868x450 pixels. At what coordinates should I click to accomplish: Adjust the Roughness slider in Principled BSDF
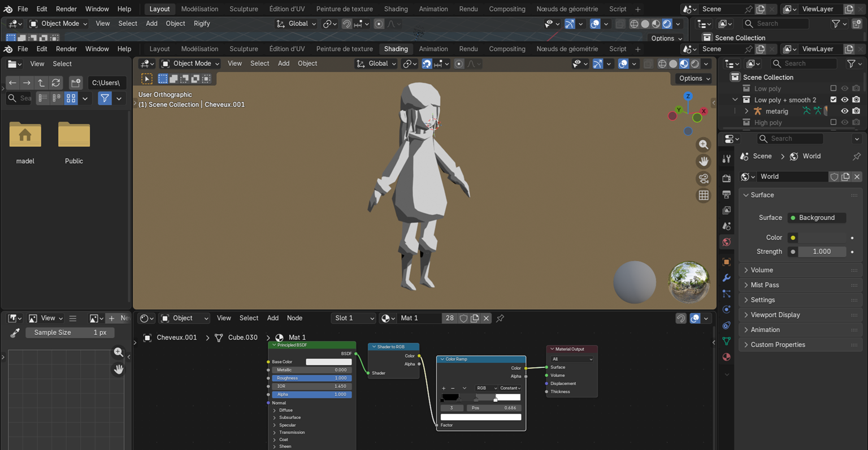tap(311, 378)
